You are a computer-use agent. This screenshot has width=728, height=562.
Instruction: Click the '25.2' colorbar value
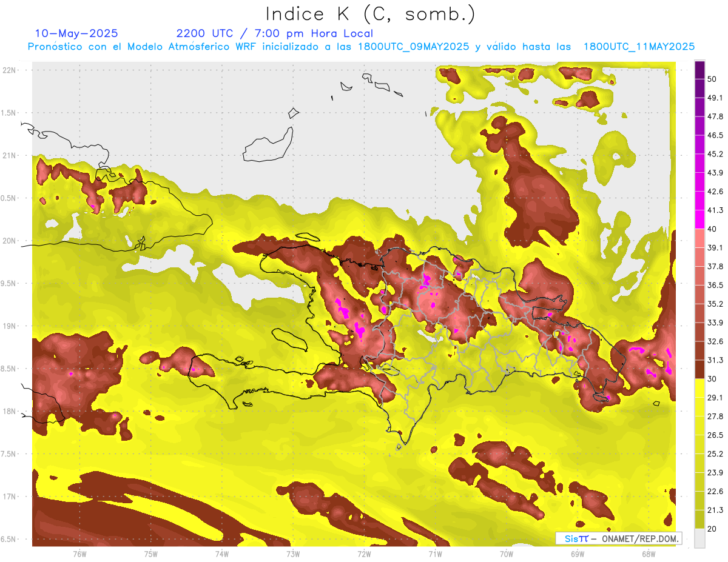(715, 454)
